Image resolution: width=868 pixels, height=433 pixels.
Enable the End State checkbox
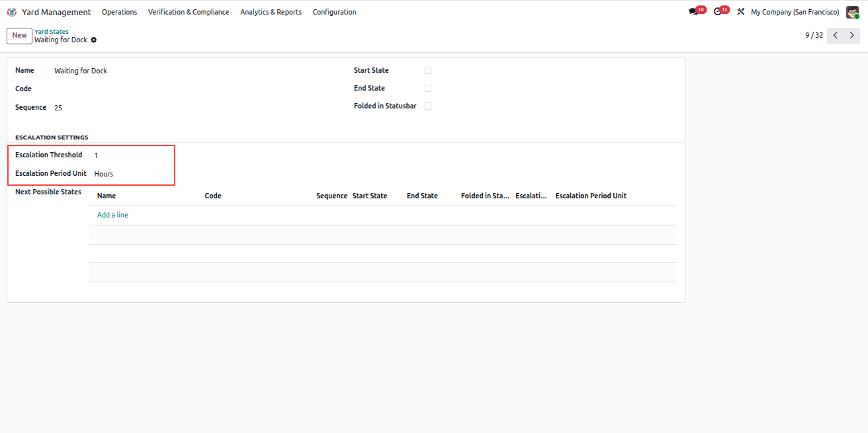428,89
